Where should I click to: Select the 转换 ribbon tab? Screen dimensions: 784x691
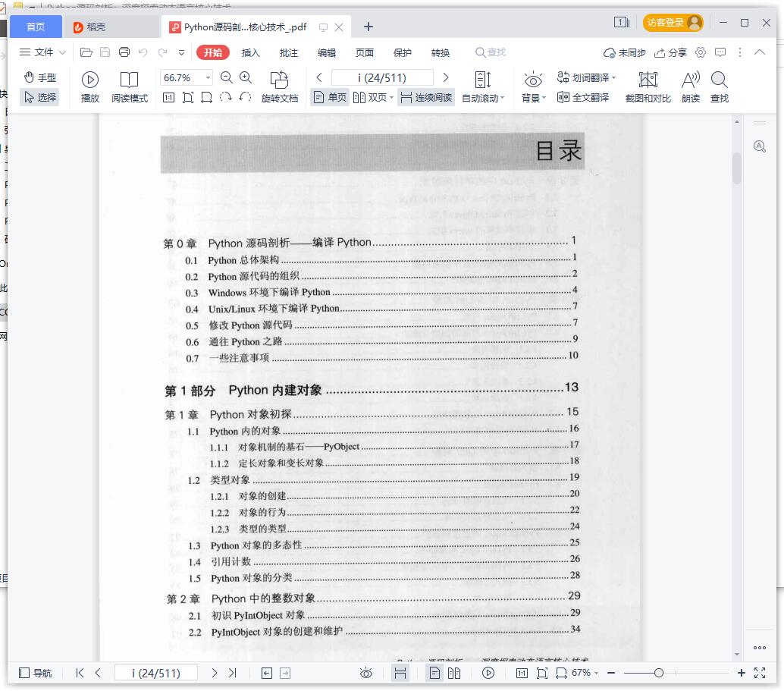click(441, 52)
